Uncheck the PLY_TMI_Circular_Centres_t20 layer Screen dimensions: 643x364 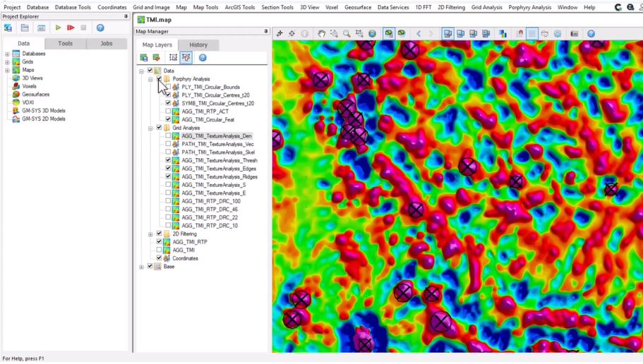point(168,95)
